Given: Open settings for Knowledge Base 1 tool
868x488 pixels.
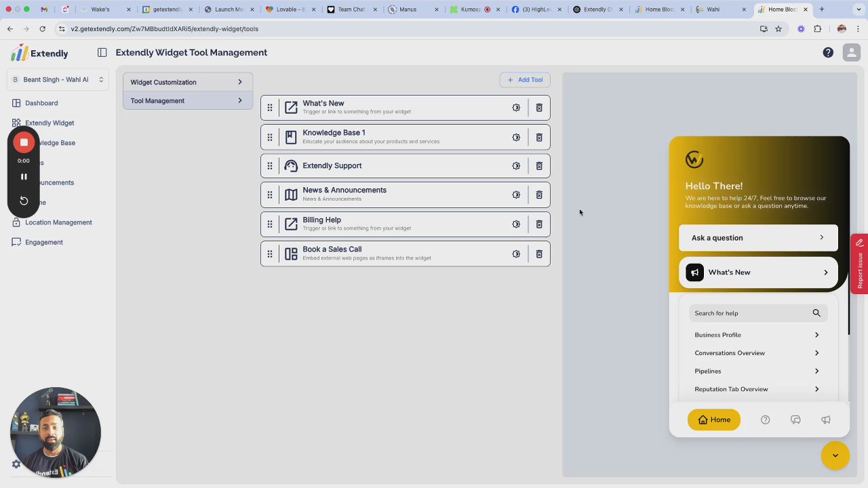Looking at the screenshot, I should pyautogui.click(x=516, y=138).
